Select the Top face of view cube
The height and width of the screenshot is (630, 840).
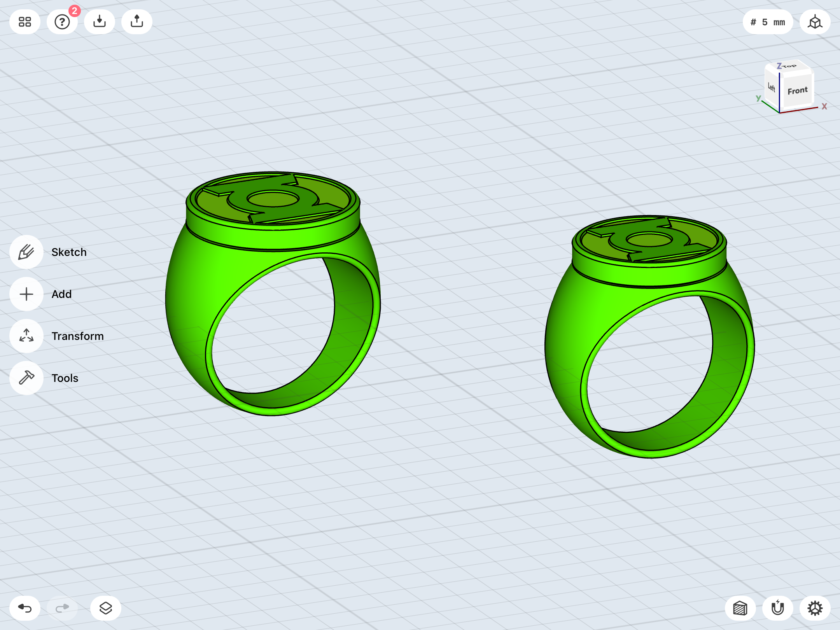click(789, 66)
